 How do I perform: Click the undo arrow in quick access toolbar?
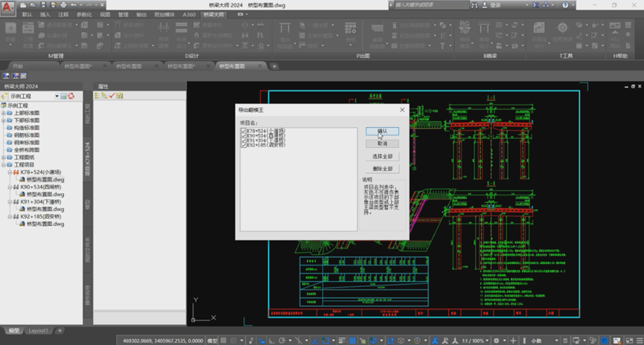74,5
